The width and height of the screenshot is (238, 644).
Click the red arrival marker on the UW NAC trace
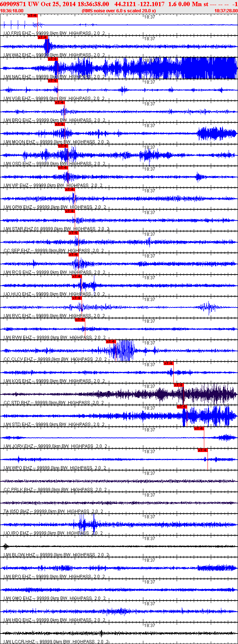point(53,59)
